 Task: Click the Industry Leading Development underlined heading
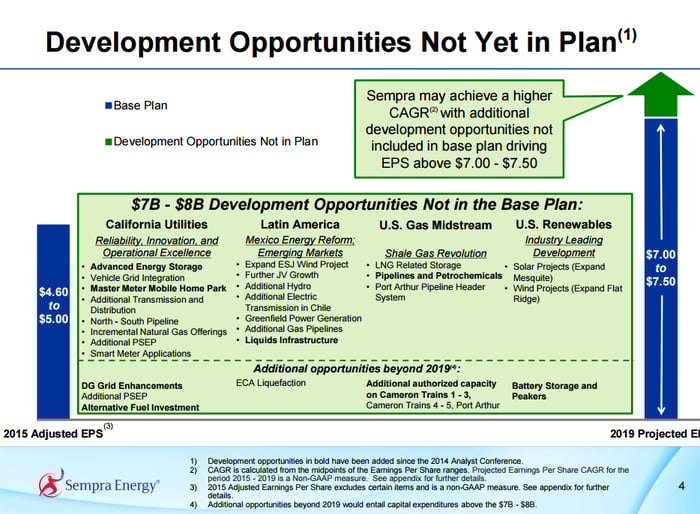pyautogui.click(x=564, y=247)
